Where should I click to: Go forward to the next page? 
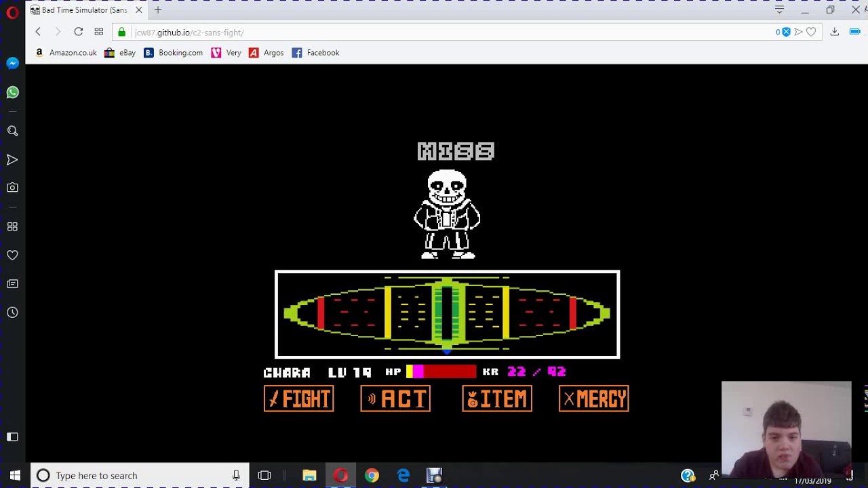58,32
